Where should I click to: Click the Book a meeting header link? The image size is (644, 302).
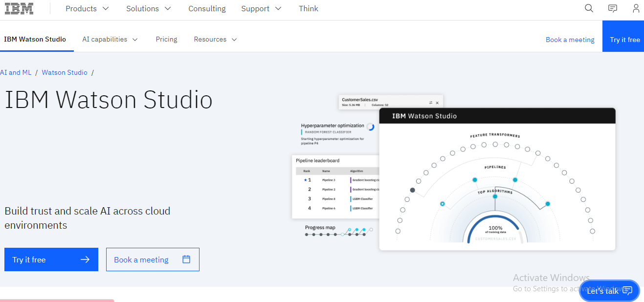[x=570, y=40]
